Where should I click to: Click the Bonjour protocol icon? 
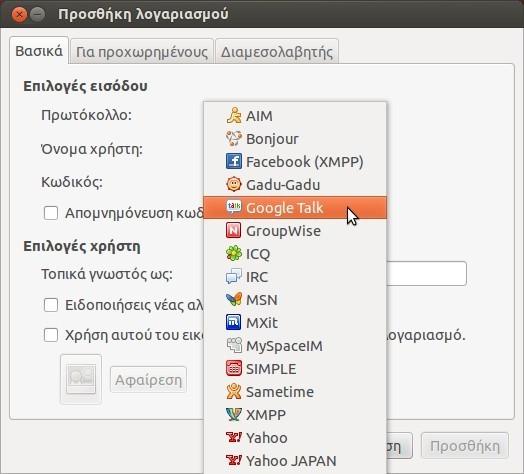coord(234,139)
